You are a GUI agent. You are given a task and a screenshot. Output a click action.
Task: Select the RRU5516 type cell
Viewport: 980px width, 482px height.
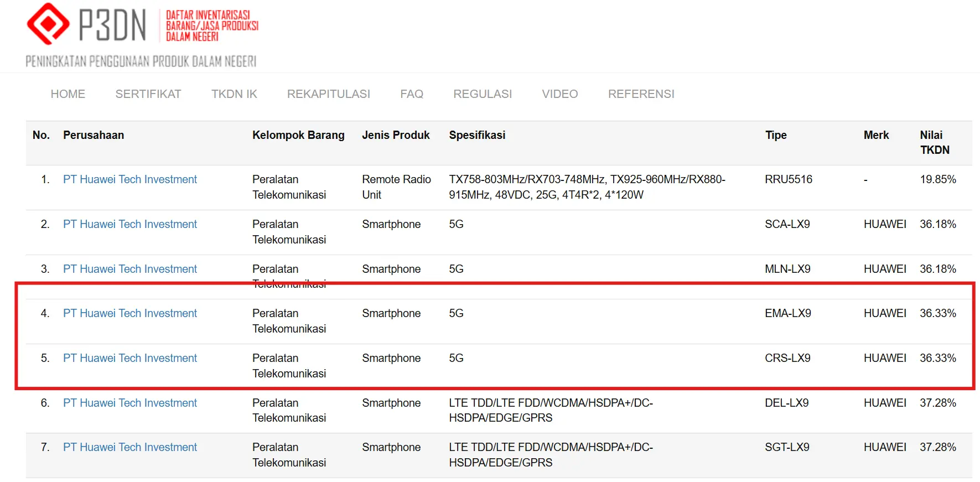pyautogui.click(x=789, y=179)
